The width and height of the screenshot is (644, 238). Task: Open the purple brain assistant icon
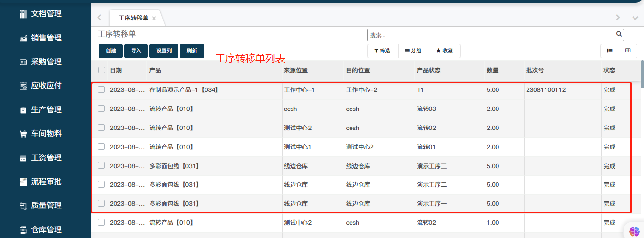click(634, 231)
